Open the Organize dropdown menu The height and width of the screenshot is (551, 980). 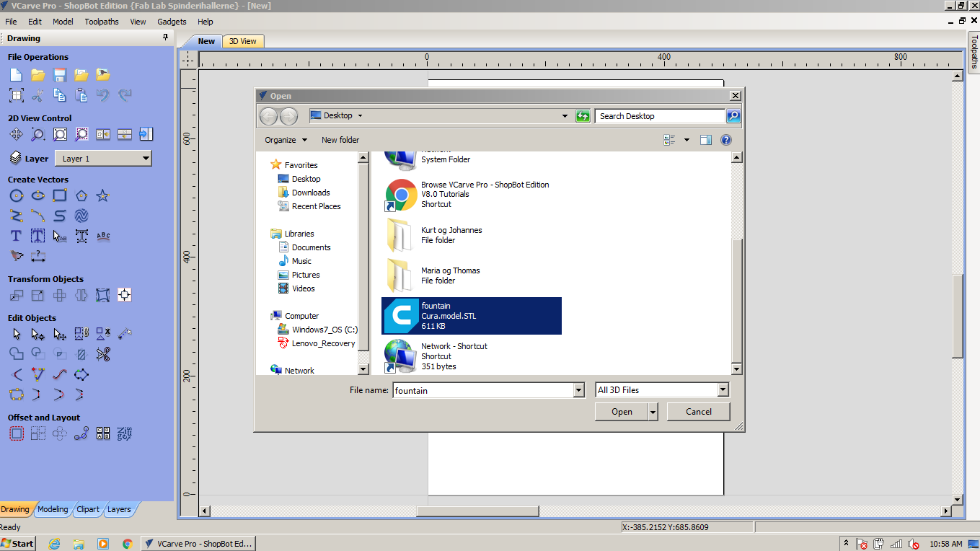286,140
